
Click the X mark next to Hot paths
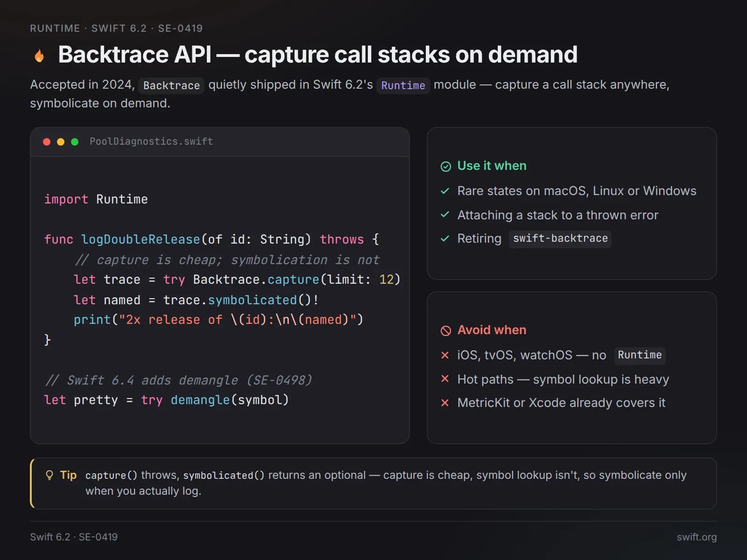(445, 379)
